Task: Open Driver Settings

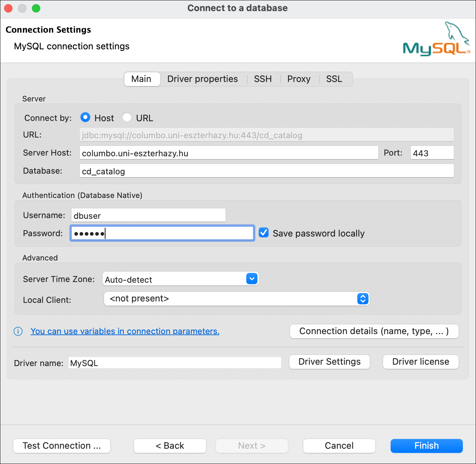Action: coord(329,362)
